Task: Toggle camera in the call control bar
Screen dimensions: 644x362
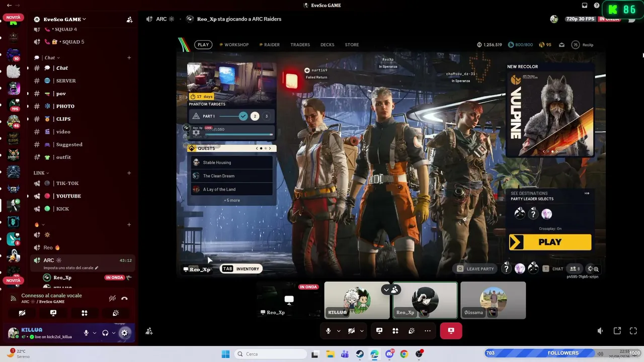Action: (351, 331)
